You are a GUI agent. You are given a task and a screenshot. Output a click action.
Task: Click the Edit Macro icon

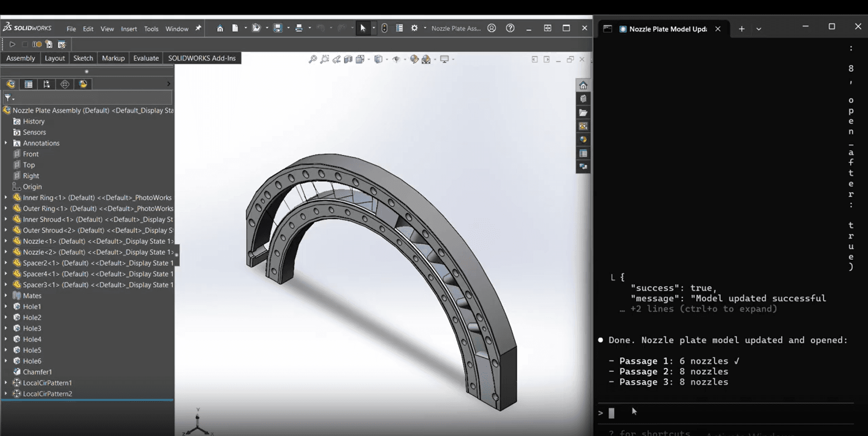tap(62, 44)
